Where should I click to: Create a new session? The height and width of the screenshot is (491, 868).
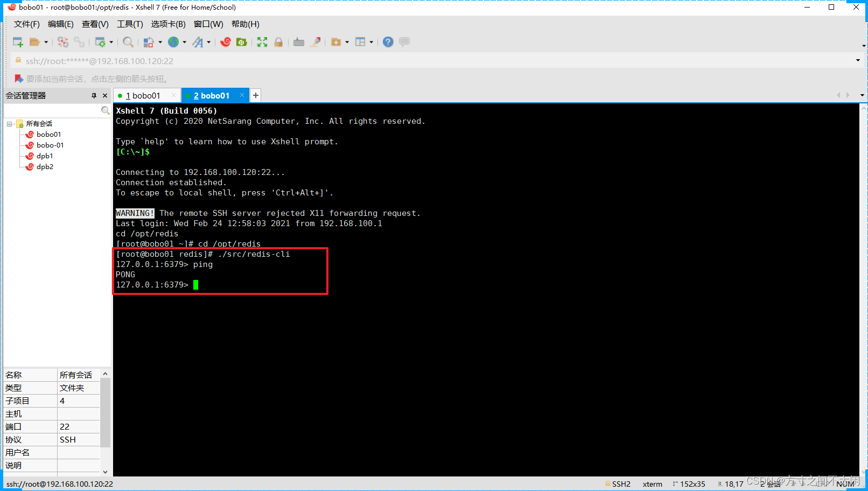18,41
